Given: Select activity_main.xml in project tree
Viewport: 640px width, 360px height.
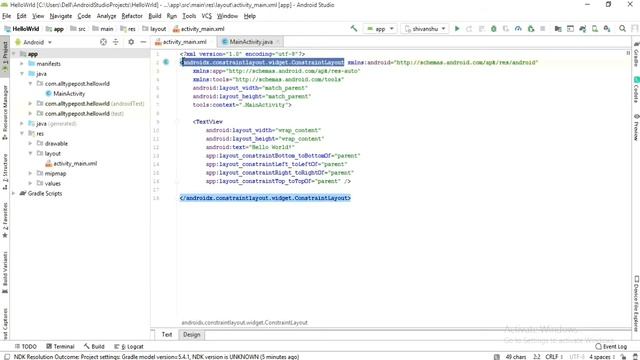Looking at the screenshot, I should 71,163.
